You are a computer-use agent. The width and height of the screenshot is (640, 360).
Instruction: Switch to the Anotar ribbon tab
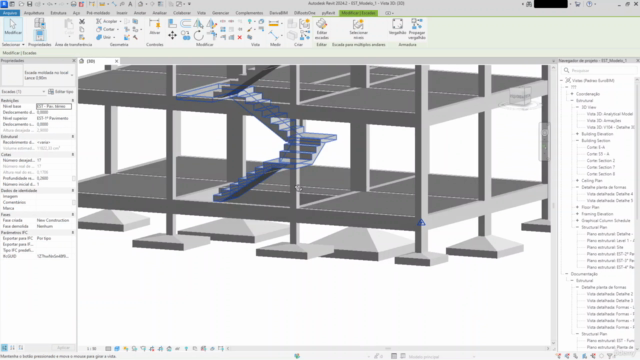140,13
